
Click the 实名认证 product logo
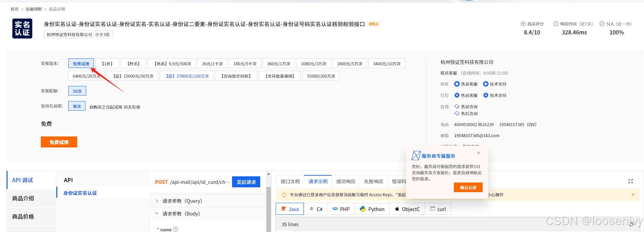coord(22,29)
